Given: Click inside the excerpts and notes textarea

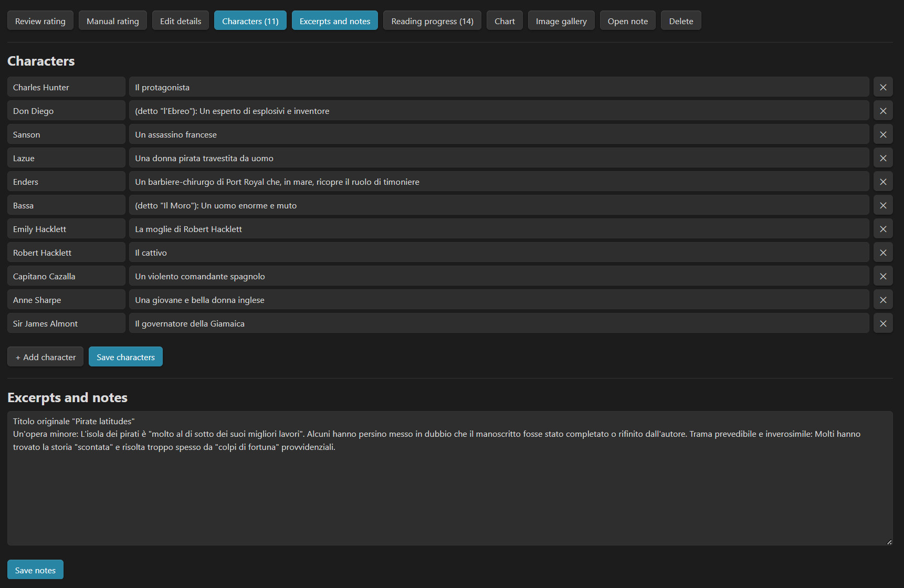Looking at the screenshot, I should point(450,478).
